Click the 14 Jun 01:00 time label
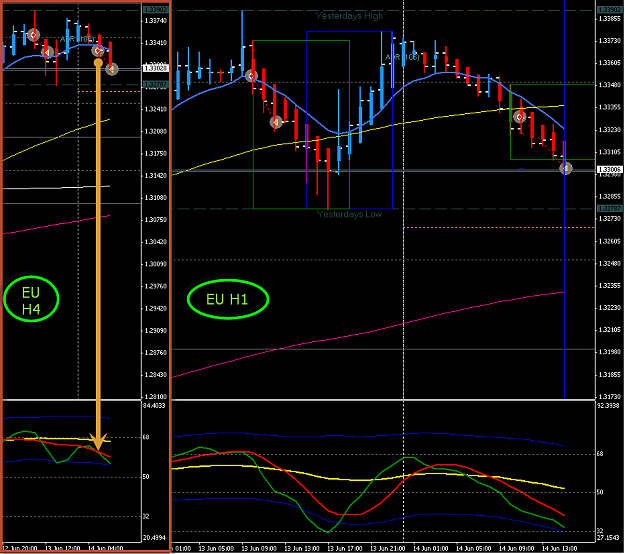The image size is (625, 554). 430,549
